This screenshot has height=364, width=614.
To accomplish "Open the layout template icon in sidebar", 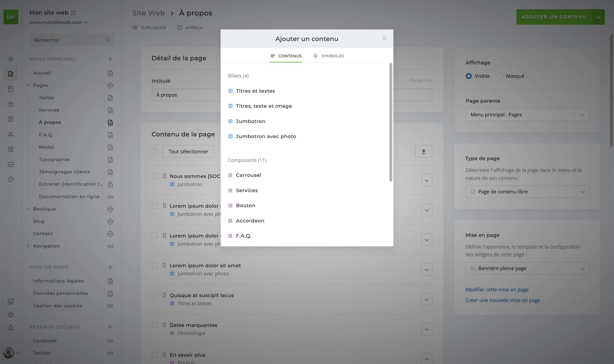I will tap(10, 164).
